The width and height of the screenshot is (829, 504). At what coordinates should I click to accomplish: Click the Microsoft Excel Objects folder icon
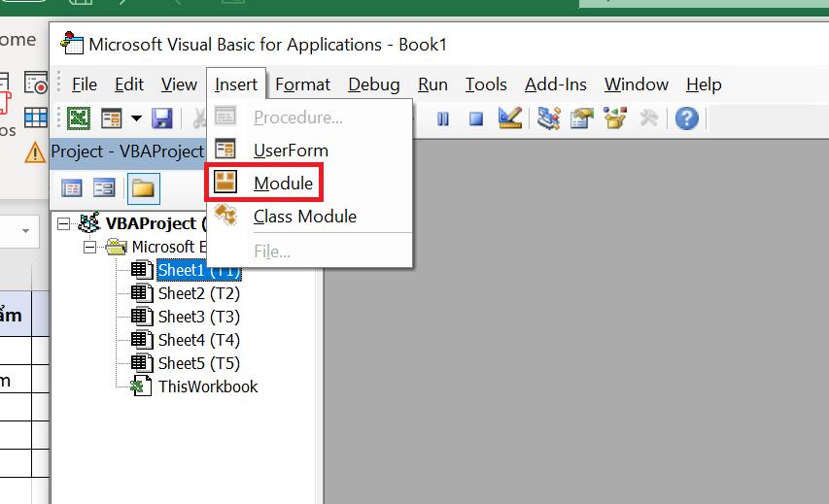[116, 247]
